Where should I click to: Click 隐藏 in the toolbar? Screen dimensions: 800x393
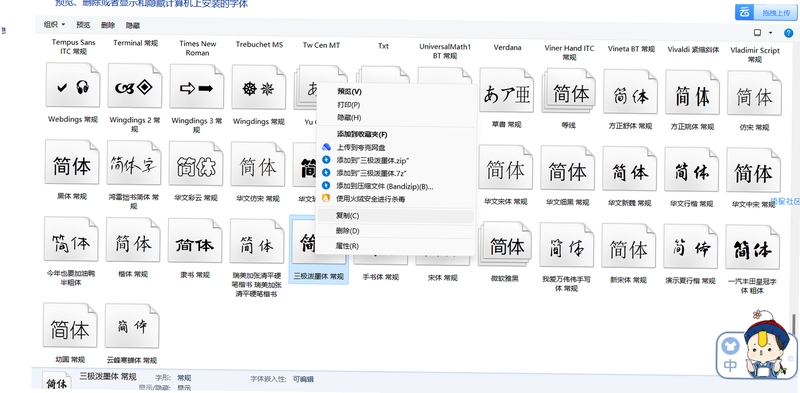[x=133, y=26]
